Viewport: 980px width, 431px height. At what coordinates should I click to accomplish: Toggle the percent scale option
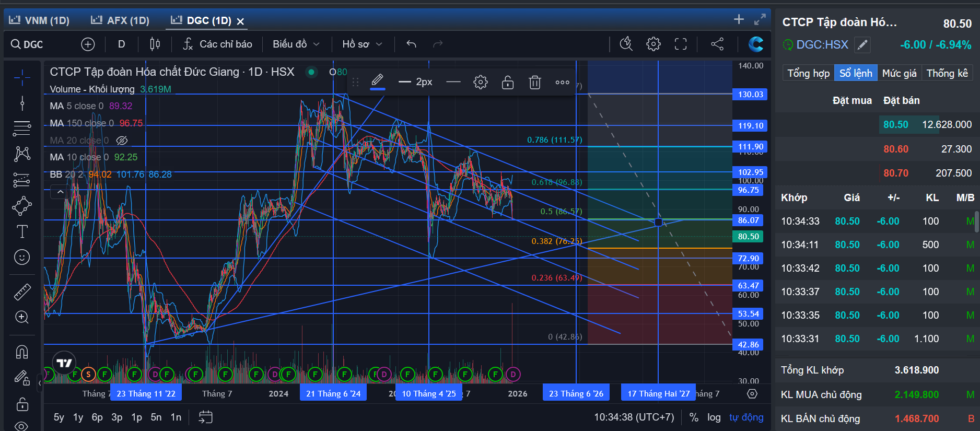694,417
